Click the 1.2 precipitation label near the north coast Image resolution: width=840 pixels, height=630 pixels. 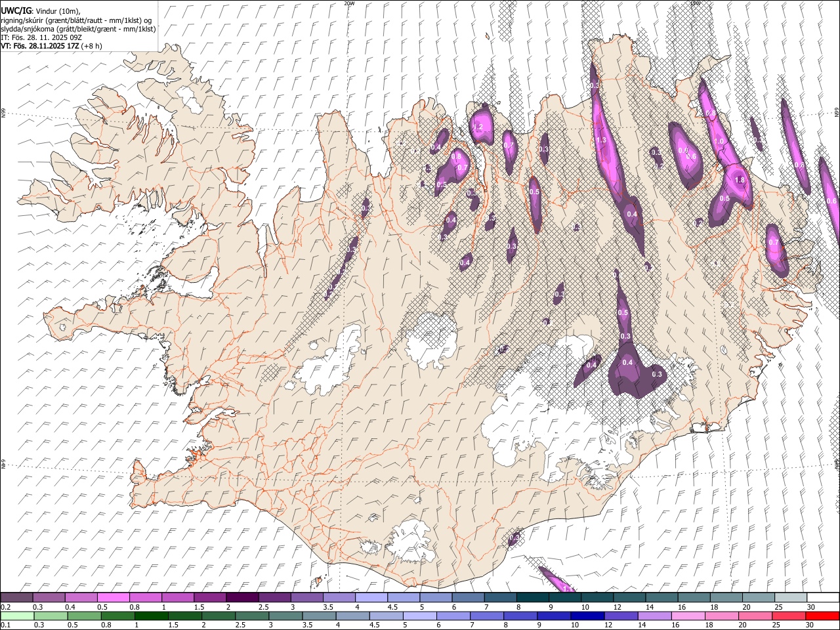478,127
